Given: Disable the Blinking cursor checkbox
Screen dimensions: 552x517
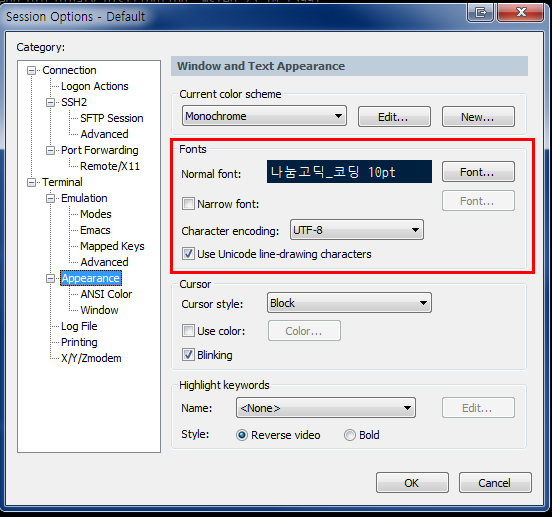Looking at the screenshot, I should click(188, 354).
